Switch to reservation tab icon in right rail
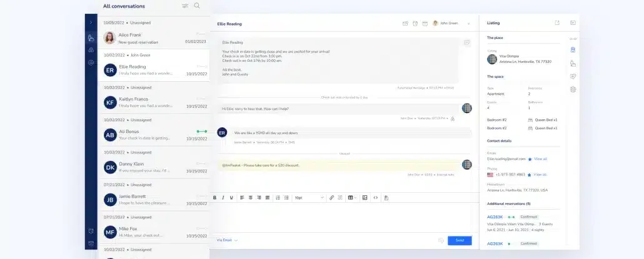The width and height of the screenshot is (644, 259). 573,39
